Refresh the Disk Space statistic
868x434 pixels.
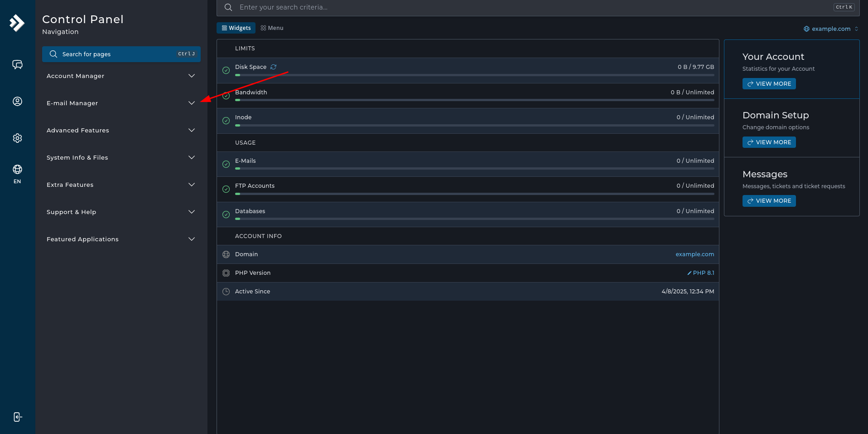(274, 67)
